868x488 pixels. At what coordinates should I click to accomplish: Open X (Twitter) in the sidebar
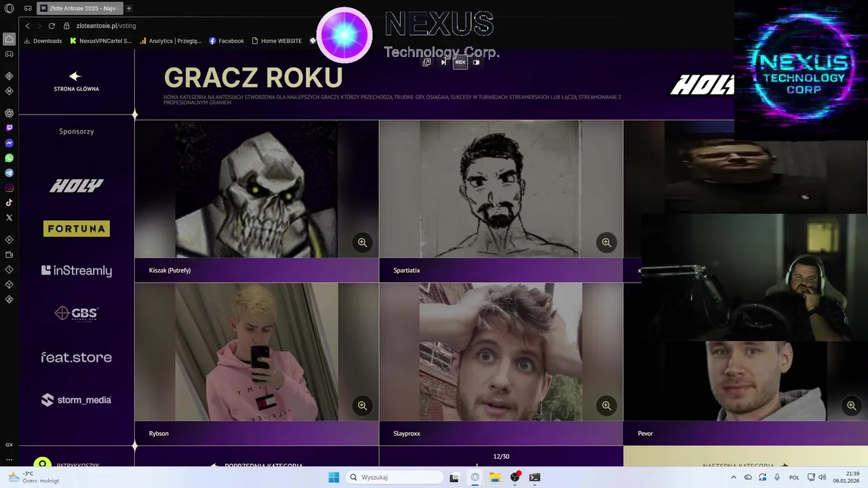(9, 218)
